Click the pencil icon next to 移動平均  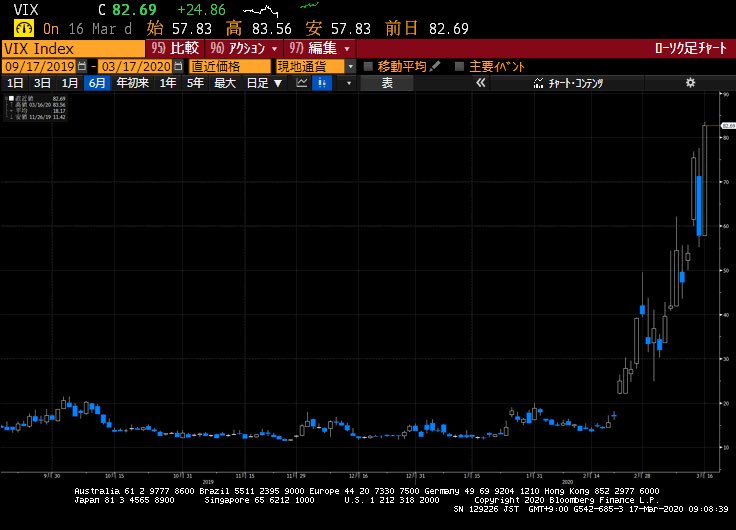point(435,66)
